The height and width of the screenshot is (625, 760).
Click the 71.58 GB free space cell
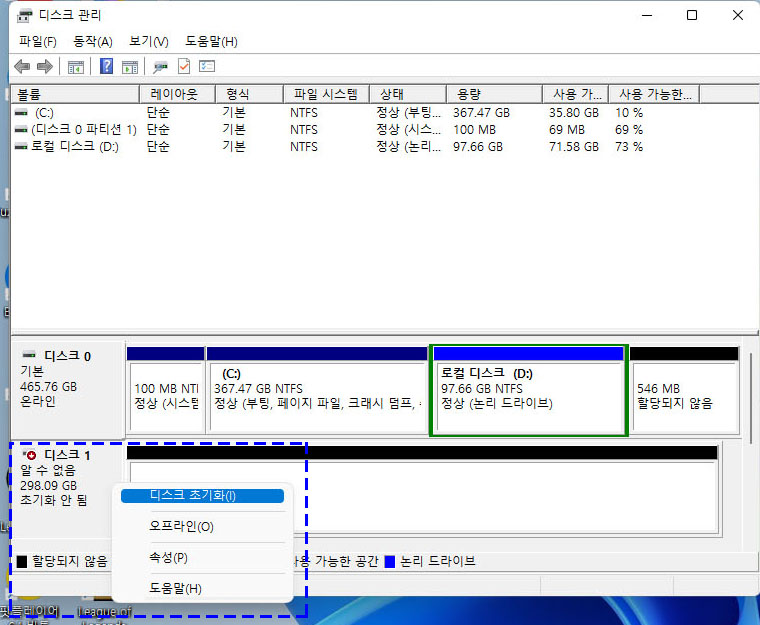574,146
